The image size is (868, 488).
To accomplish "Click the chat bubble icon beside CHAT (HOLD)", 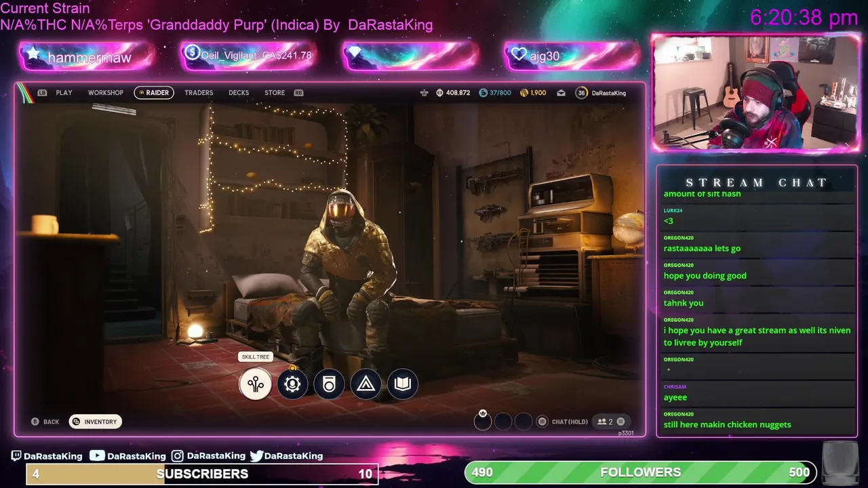I will (542, 422).
